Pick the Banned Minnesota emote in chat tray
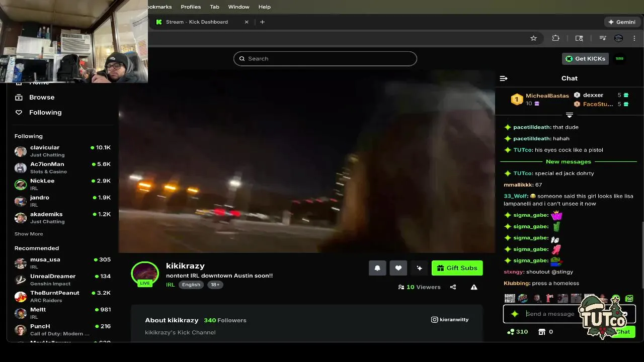This screenshot has width=644, height=362. (x=510, y=298)
